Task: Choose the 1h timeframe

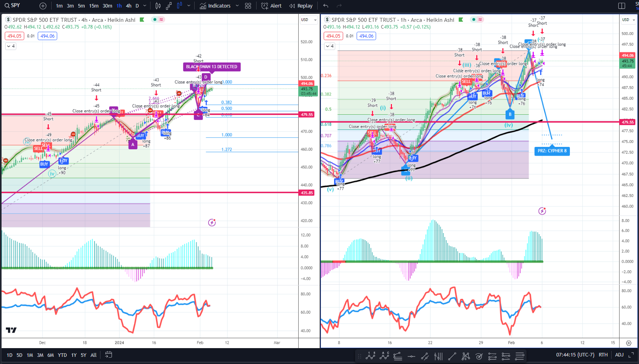Action: (119, 6)
